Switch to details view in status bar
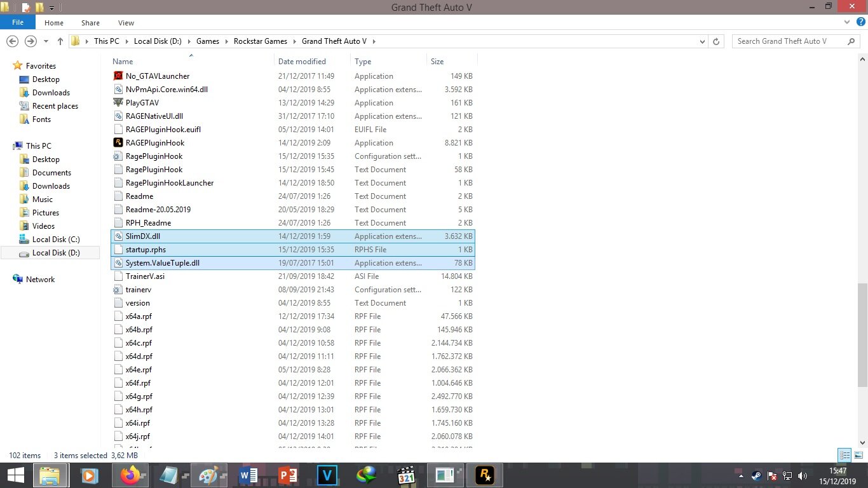The height and width of the screenshot is (488, 868). 844,455
